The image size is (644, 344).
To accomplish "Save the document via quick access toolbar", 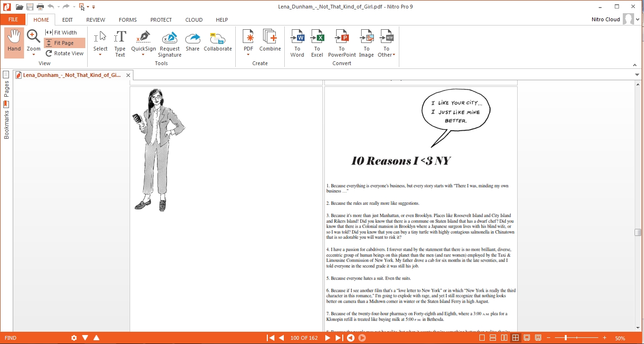I will (30, 7).
